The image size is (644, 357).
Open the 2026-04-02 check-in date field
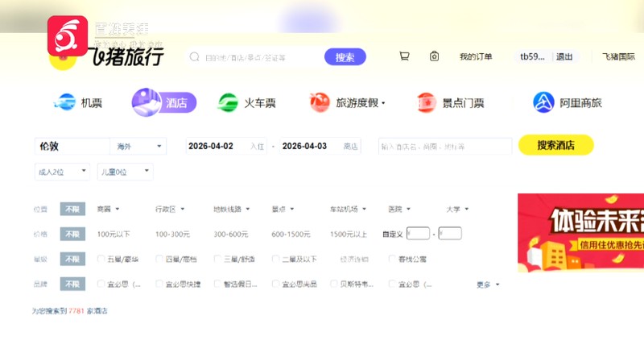[x=226, y=146]
